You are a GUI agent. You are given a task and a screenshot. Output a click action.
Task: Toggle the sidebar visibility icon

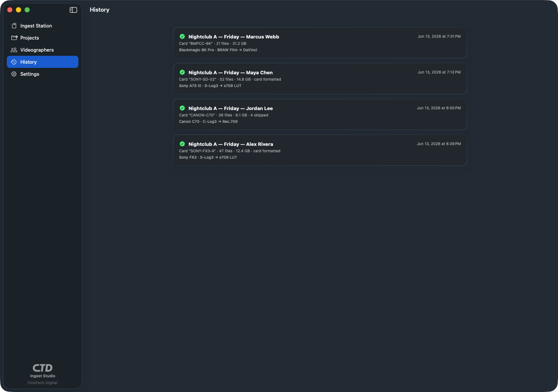74,10
